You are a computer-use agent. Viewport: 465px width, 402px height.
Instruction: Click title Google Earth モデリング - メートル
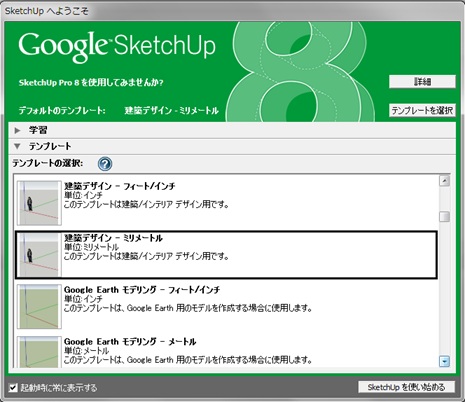pos(130,342)
